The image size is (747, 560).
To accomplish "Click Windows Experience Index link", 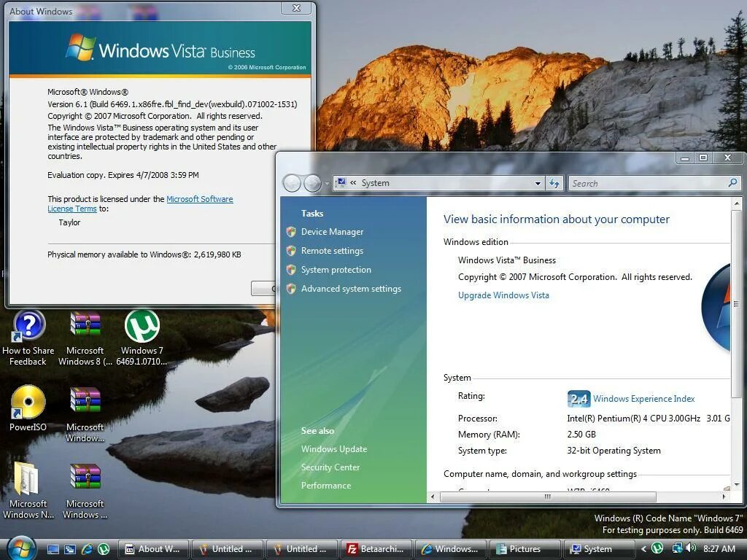I will (x=643, y=399).
